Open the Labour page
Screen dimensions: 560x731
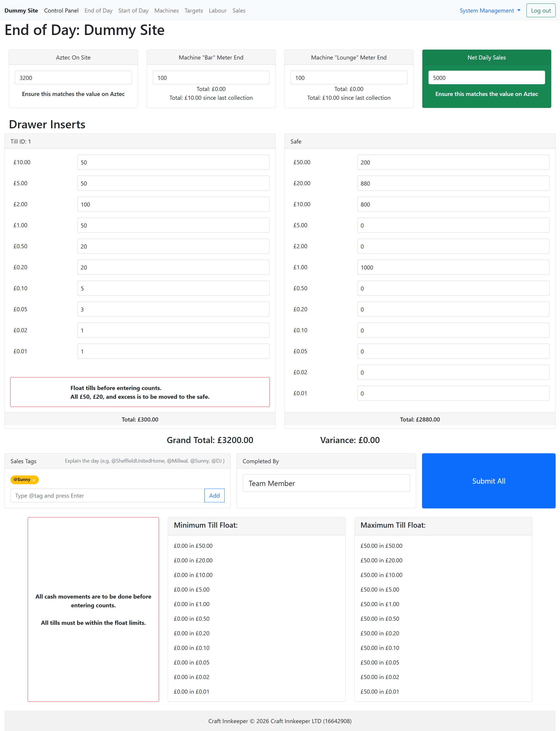pos(218,10)
